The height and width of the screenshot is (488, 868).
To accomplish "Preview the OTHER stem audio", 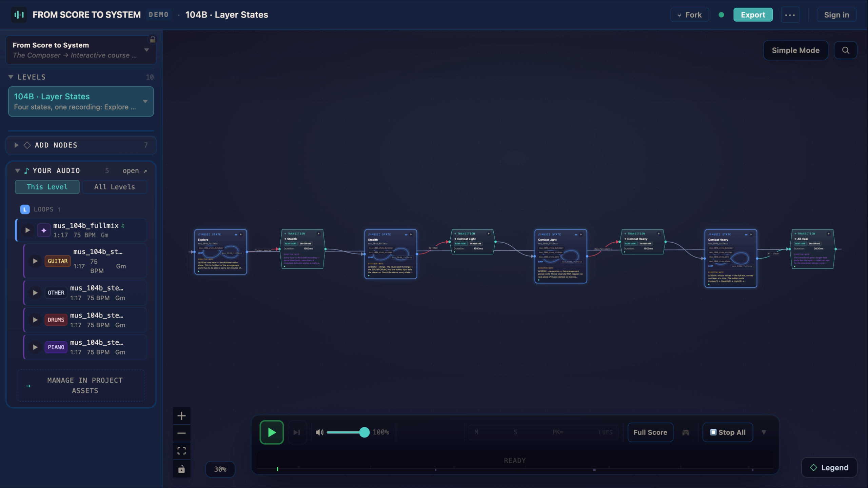I will [35, 293].
